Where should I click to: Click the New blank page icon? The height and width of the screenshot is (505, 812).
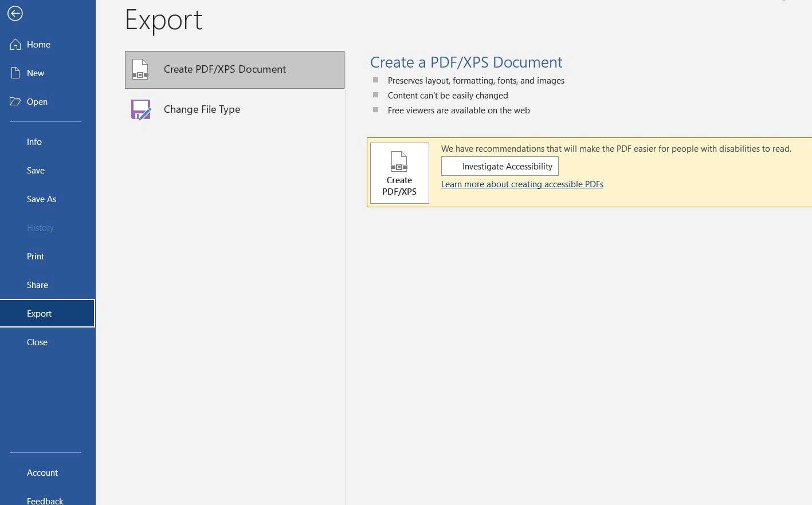pos(15,73)
